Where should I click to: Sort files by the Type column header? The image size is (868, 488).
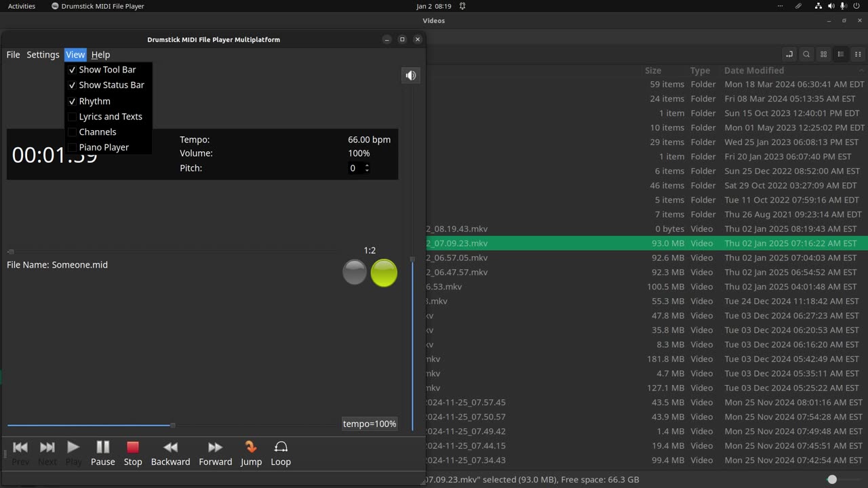tap(700, 70)
